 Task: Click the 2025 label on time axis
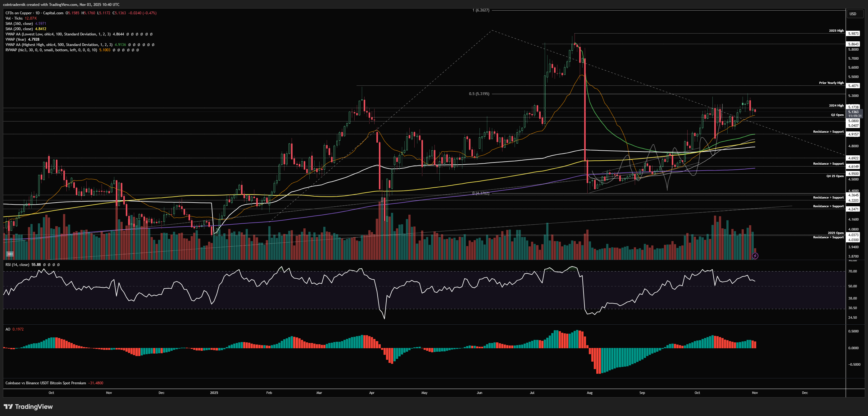click(214, 393)
